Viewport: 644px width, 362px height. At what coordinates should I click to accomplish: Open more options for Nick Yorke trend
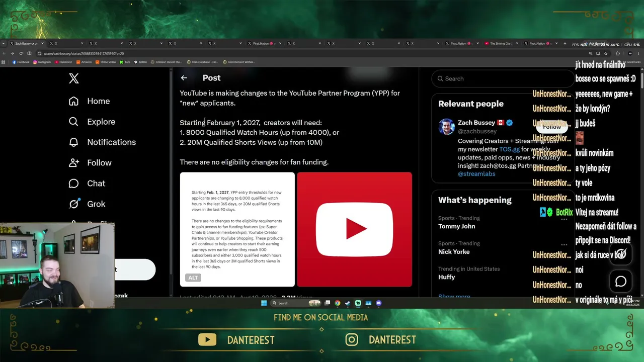pyautogui.click(x=564, y=244)
